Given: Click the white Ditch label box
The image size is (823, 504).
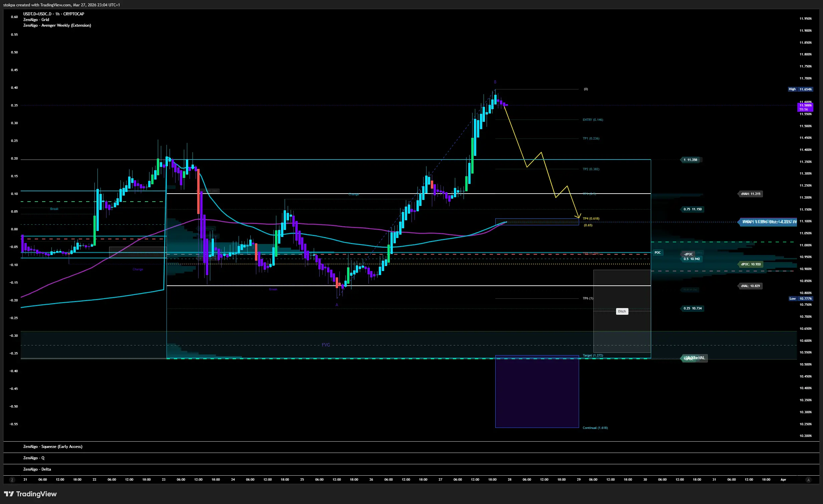Looking at the screenshot, I should click(x=622, y=311).
